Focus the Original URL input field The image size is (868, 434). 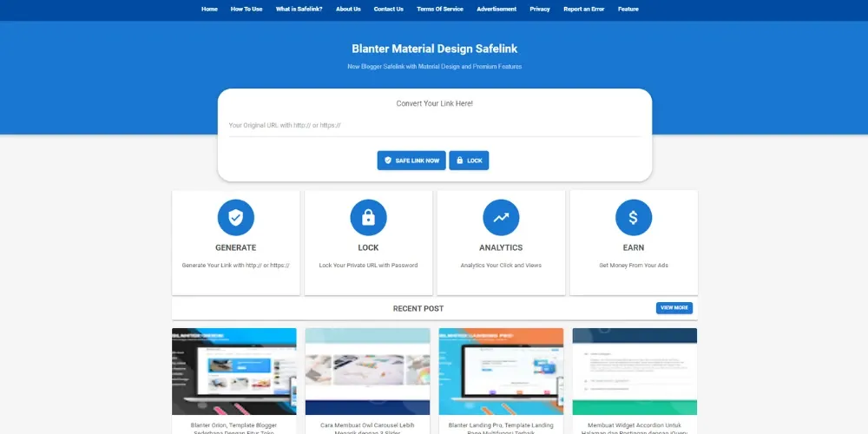click(x=435, y=126)
